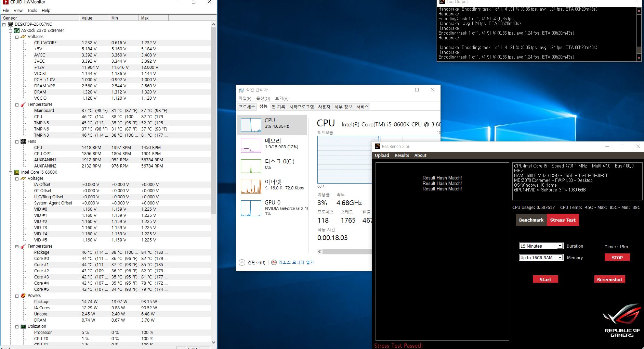Collapse the Fans tree node
This screenshot has width=644, height=349.
click(17, 142)
